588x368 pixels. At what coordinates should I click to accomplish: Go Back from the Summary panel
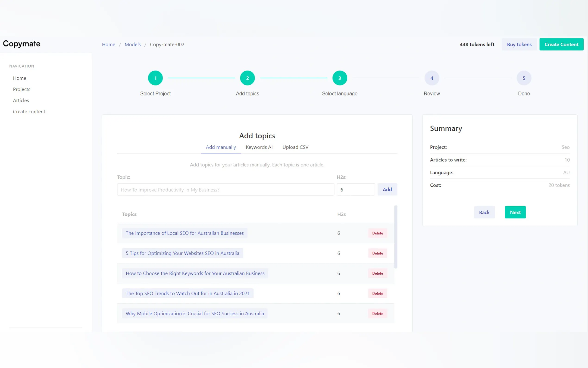coord(484,212)
